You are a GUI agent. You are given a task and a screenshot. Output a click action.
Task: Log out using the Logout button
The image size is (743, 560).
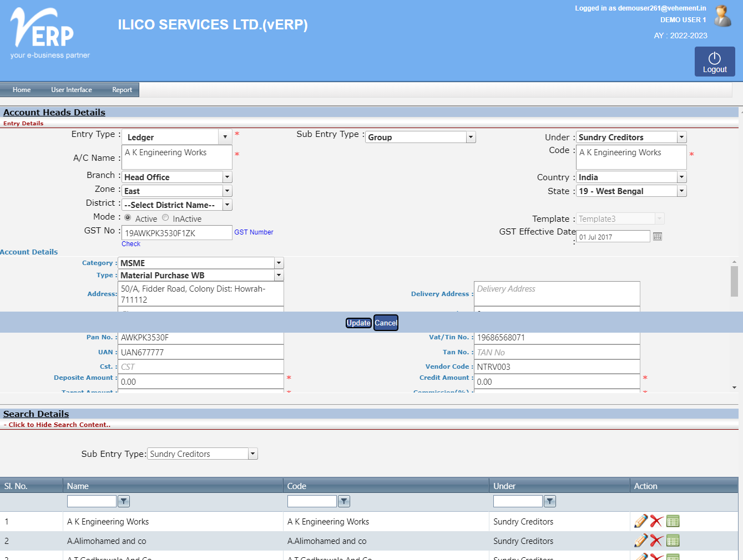715,62
